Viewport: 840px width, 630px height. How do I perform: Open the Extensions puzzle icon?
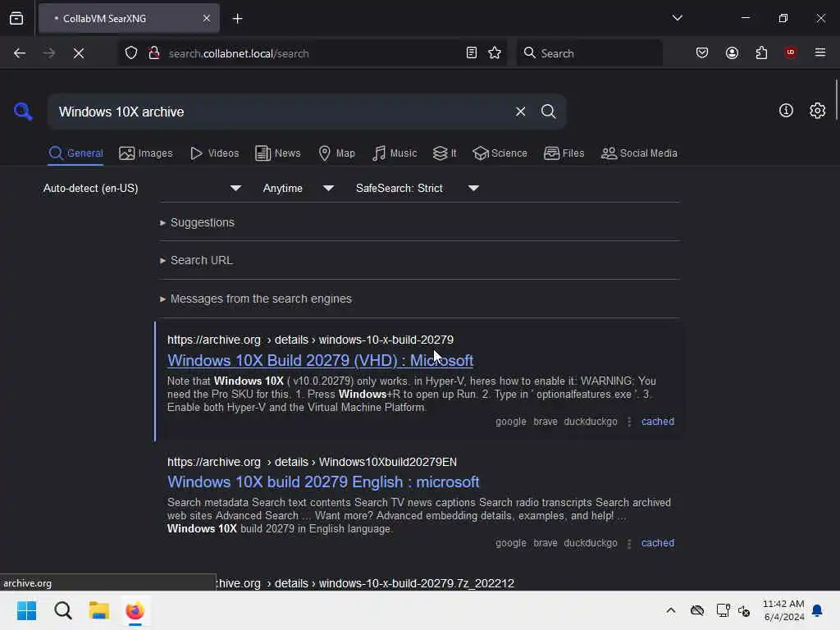tap(761, 52)
